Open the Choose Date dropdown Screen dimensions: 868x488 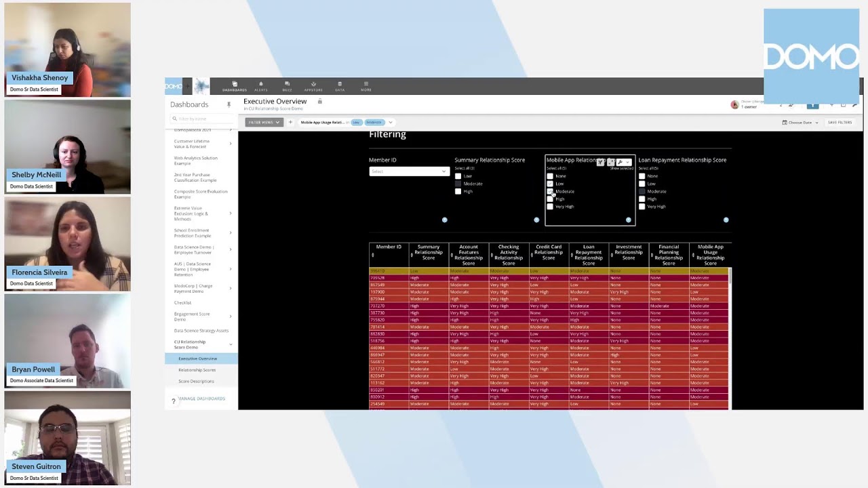(x=801, y=123)
